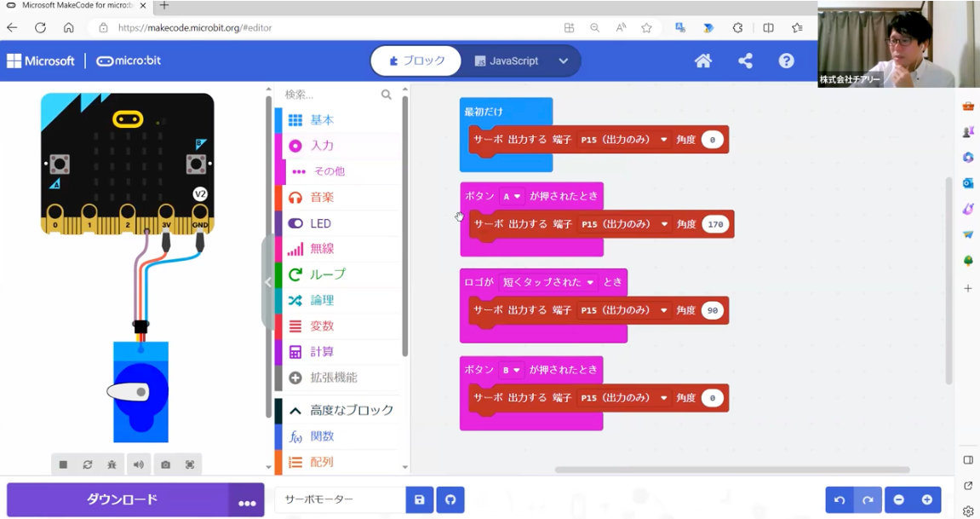Open 計算 block category

pyautogui.click(x=337, y=351)
